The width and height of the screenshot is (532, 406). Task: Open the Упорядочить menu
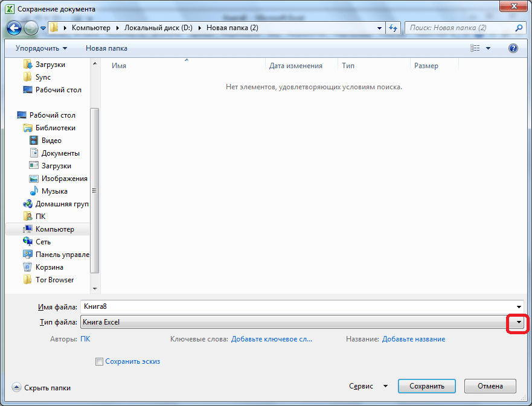click(41, 48)
